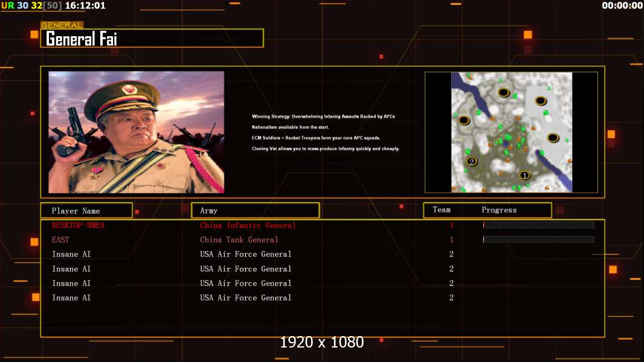
Task: Click the Player Name column header
Action: pyautogui.click(x=86, y=211)
